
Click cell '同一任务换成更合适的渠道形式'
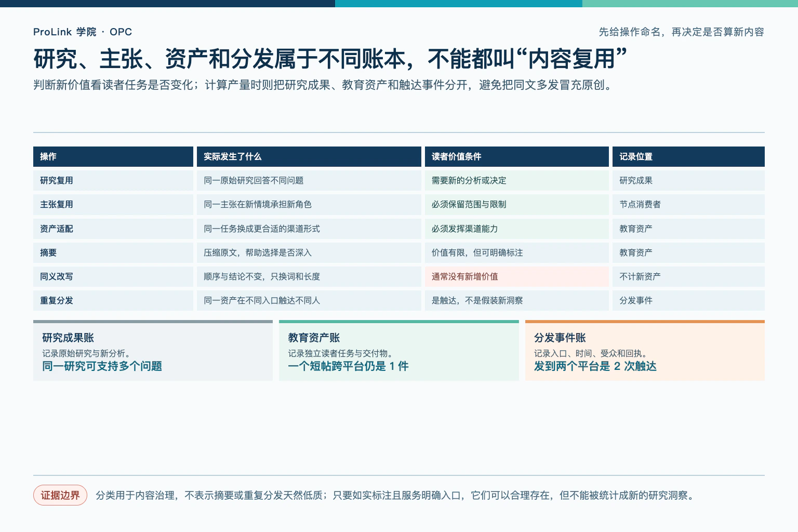[309, 229]
